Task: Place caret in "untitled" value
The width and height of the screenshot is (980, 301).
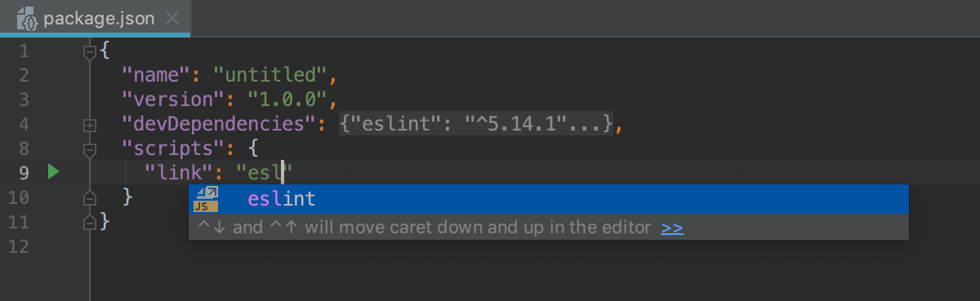Action: click(x=270, y=76)
